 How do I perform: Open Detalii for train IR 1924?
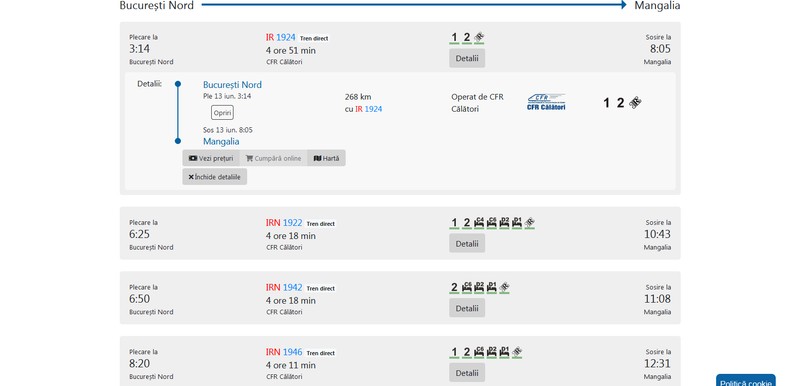pos(467,58)
